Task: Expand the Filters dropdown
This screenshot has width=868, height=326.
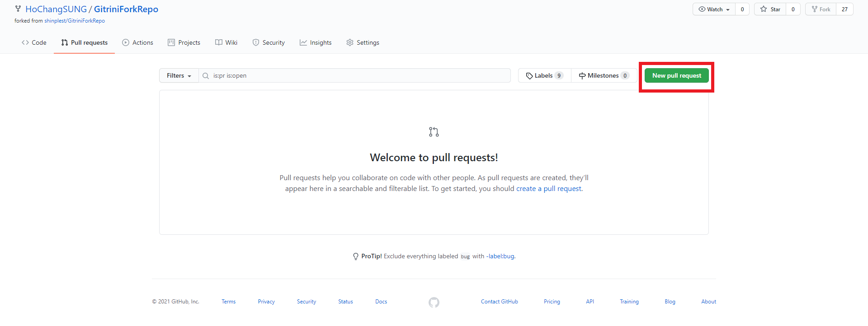Action: coord(179,75)
